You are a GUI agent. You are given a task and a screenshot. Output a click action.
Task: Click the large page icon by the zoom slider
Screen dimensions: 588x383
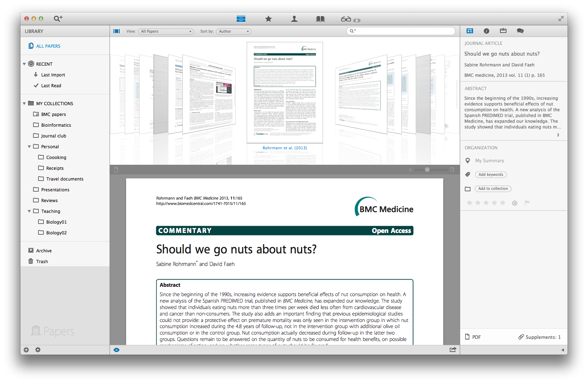pos(453,169)
